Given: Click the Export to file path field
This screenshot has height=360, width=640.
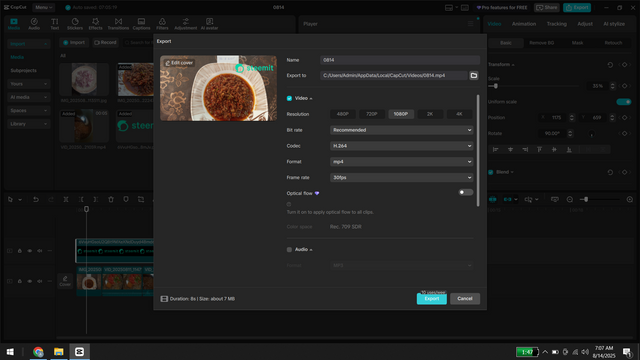Looking at the screenshot, I should click(x=393, y=76).
